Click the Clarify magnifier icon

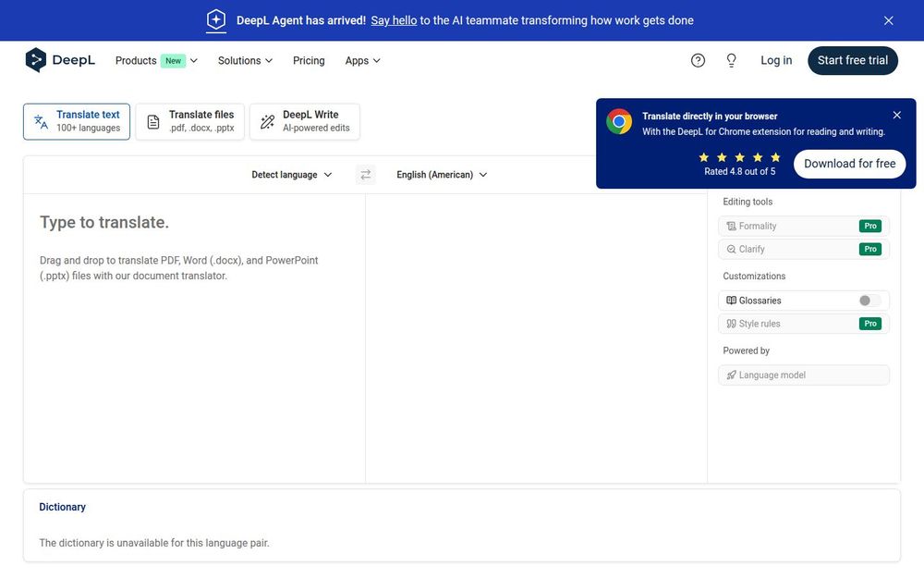(731, 249)
